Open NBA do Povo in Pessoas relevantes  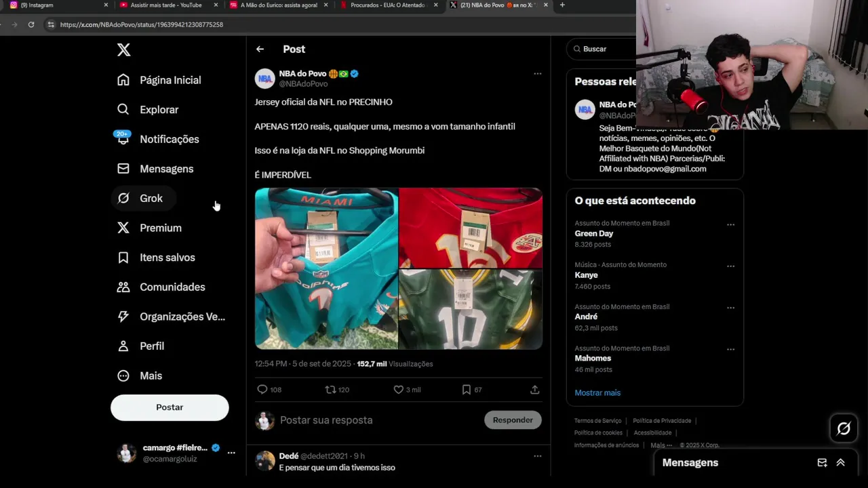click(617, 105)
